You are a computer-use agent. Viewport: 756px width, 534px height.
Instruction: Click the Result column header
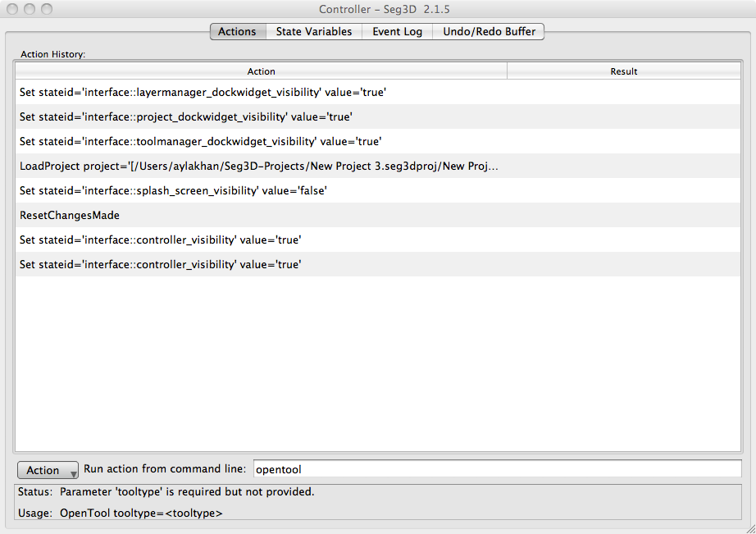[624, 71]
